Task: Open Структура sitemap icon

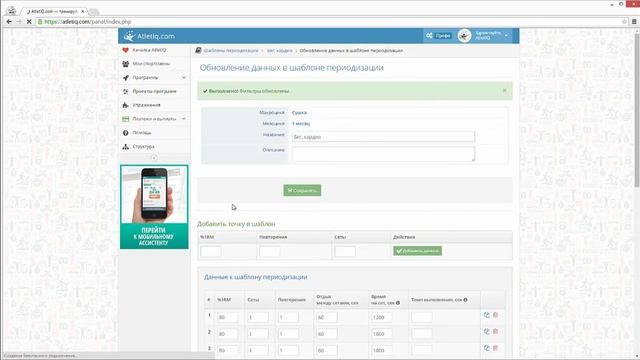Action: pyautogui.click(x=126, y=147)
